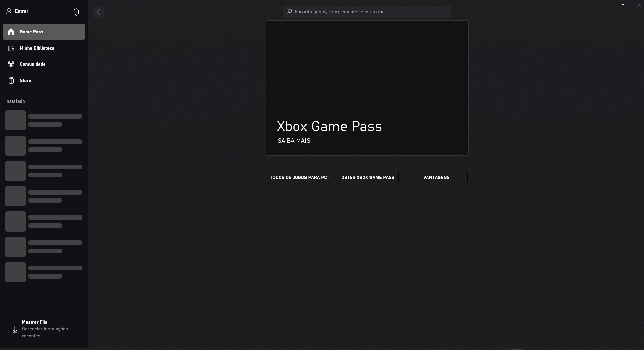Viewport: 644px width, 350px height.
Task: Minimize the Xbox app window
Action: 608,5
